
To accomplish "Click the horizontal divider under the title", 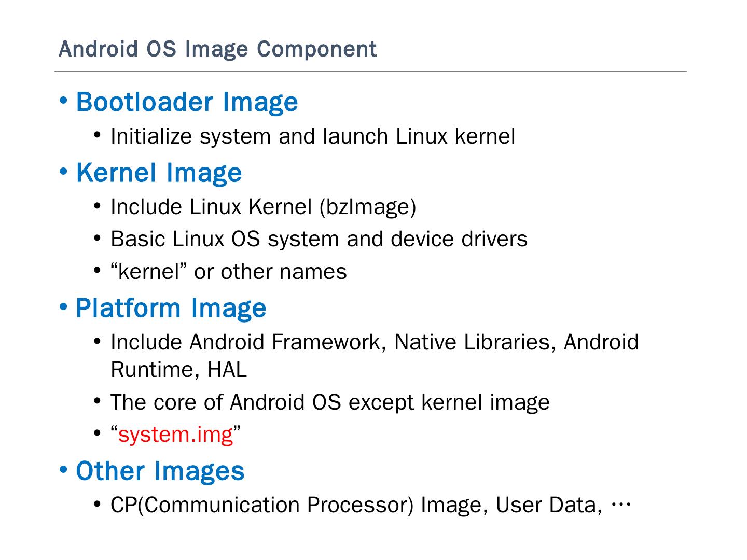I will 370,72.
